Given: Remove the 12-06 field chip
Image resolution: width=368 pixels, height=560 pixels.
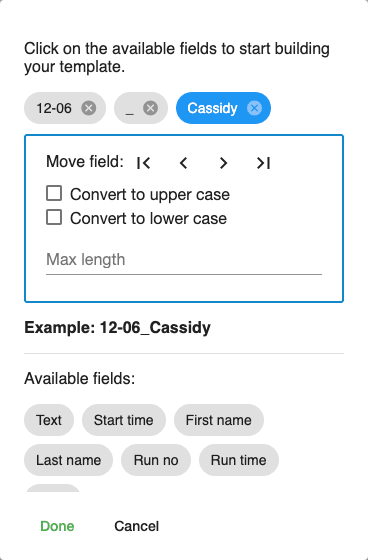Looking at the screenshot, I should tap(89, 108).
